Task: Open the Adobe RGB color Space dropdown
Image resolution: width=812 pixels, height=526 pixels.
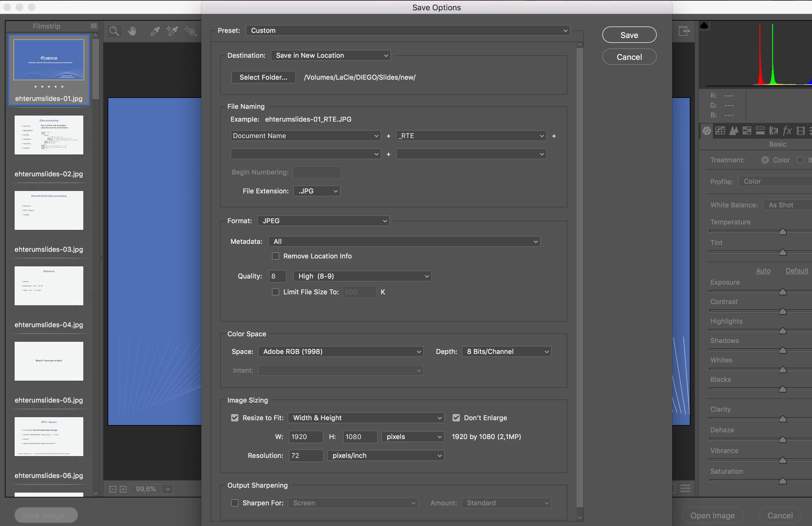Action: [x=341, y=352]
